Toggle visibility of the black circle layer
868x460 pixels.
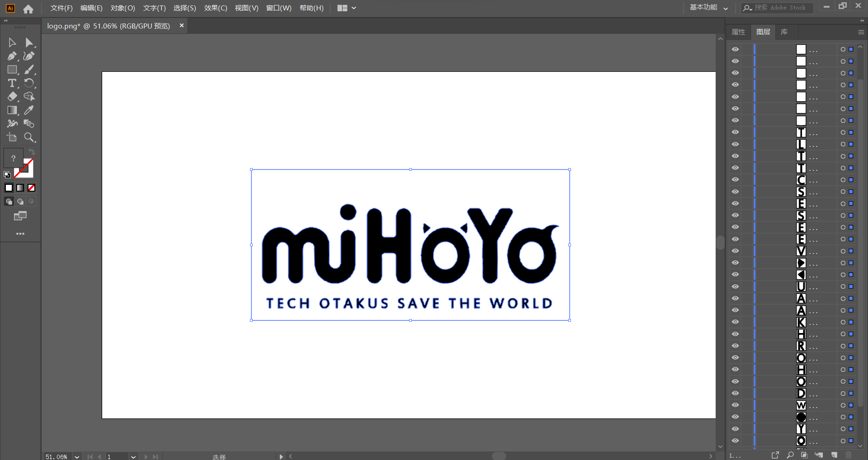736,417
